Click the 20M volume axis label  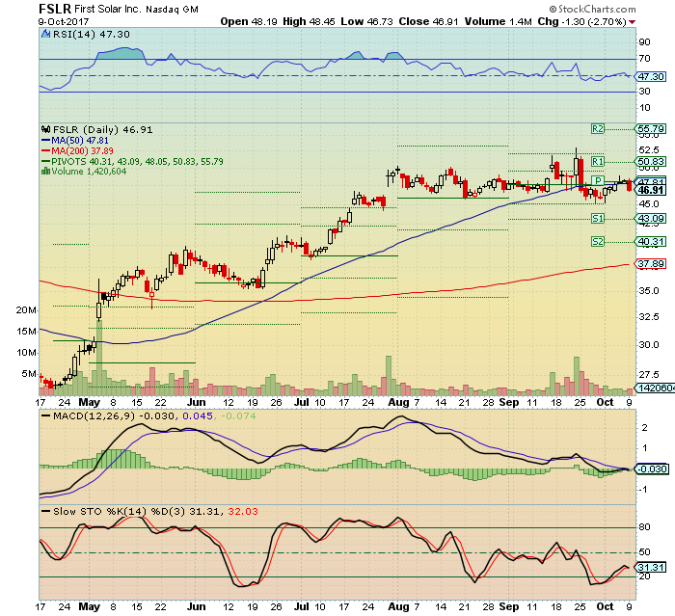(26, 310)
